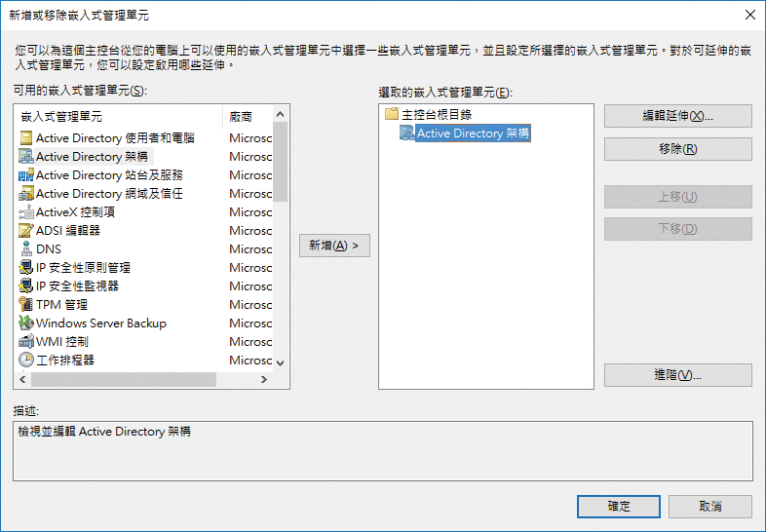The height and width of the screenshot is (532, 766).
Task: Click the 移除(R) button
Action: click(678, 149)
